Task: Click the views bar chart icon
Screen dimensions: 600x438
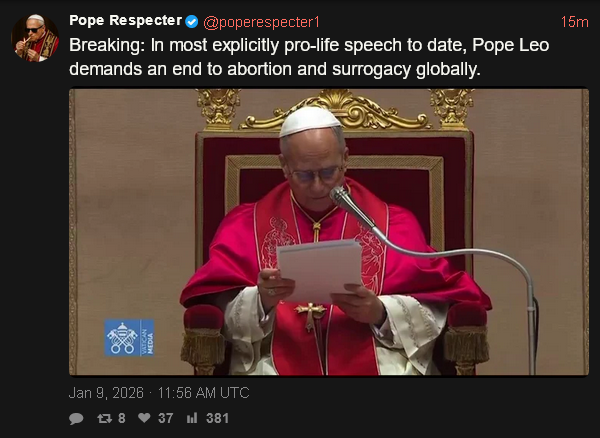Action: point(192,418)
